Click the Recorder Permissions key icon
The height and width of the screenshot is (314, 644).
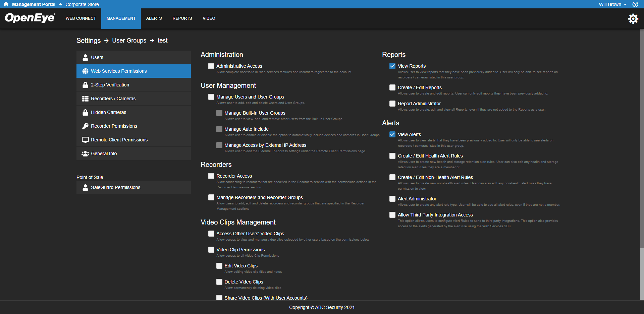tap(86, 126)
